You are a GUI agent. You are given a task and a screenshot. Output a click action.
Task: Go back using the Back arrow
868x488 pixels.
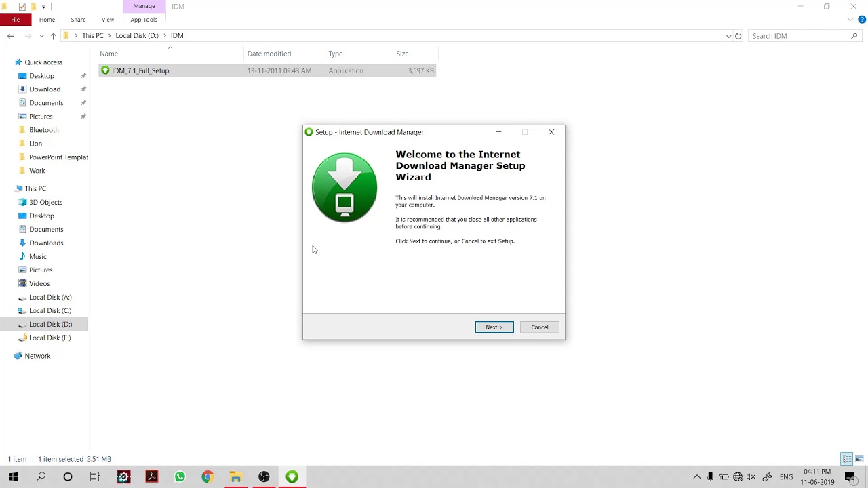(x=11, y=36)
